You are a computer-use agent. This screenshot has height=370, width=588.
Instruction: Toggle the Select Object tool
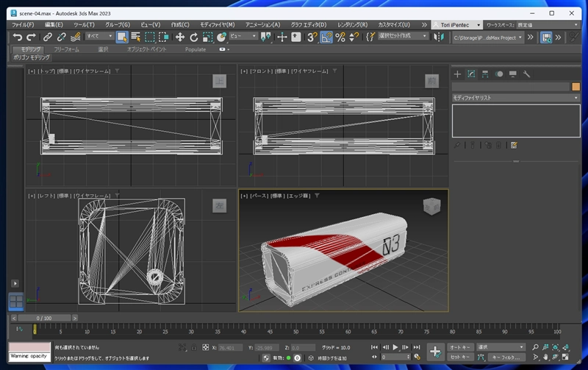(x=122, y=37)
